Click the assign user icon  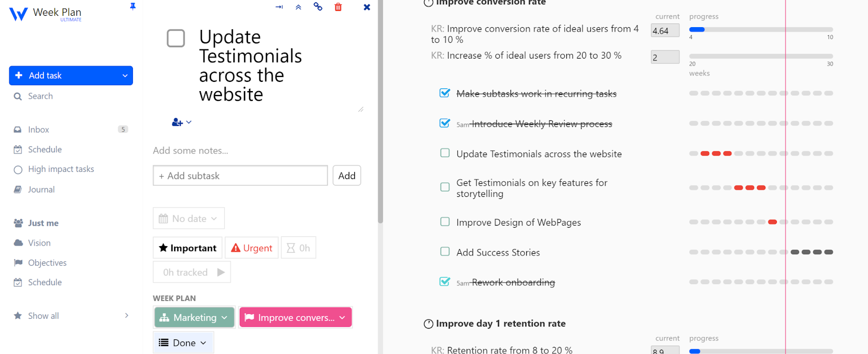181,123
